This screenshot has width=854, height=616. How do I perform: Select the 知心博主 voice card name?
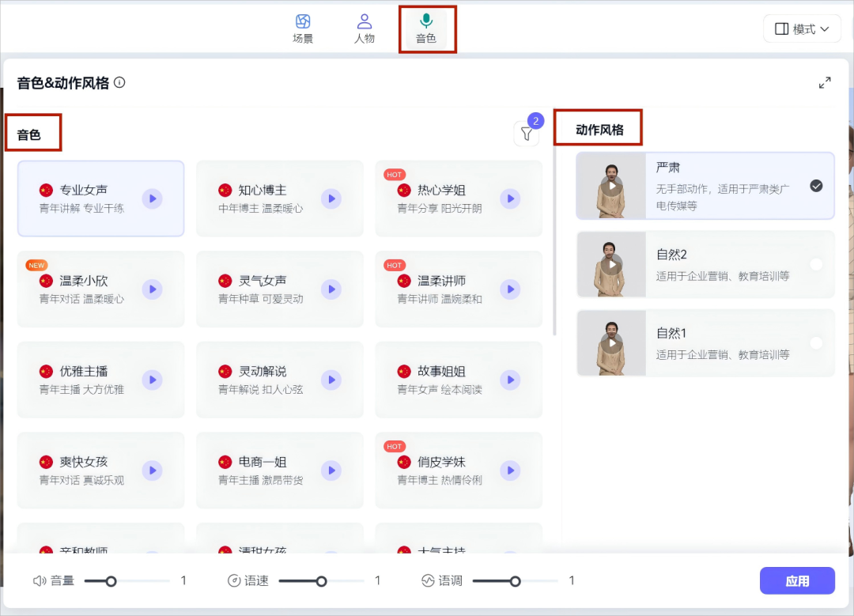coord(263,190)
